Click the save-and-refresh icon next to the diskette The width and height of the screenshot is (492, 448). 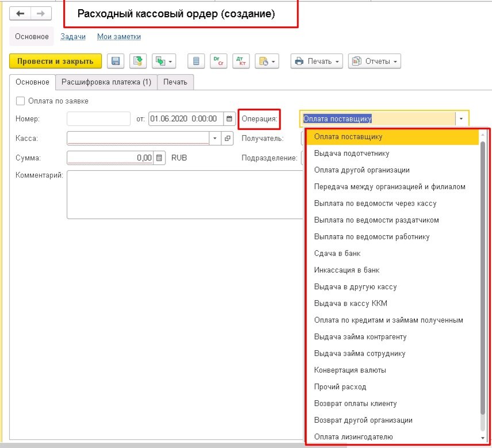pos(137,60)
